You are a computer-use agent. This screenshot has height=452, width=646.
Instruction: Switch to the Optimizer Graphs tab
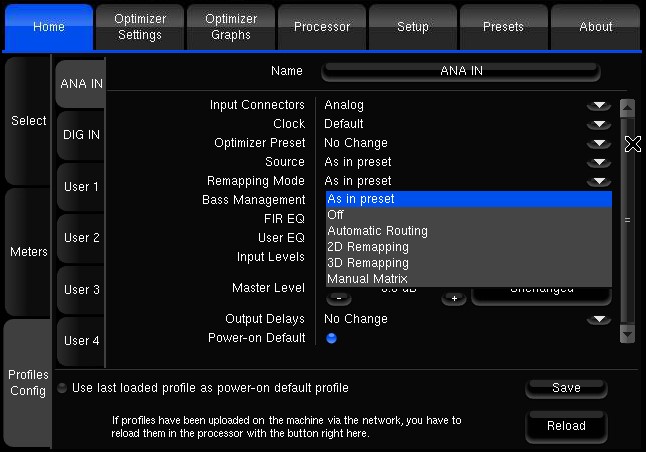(231, 27)
